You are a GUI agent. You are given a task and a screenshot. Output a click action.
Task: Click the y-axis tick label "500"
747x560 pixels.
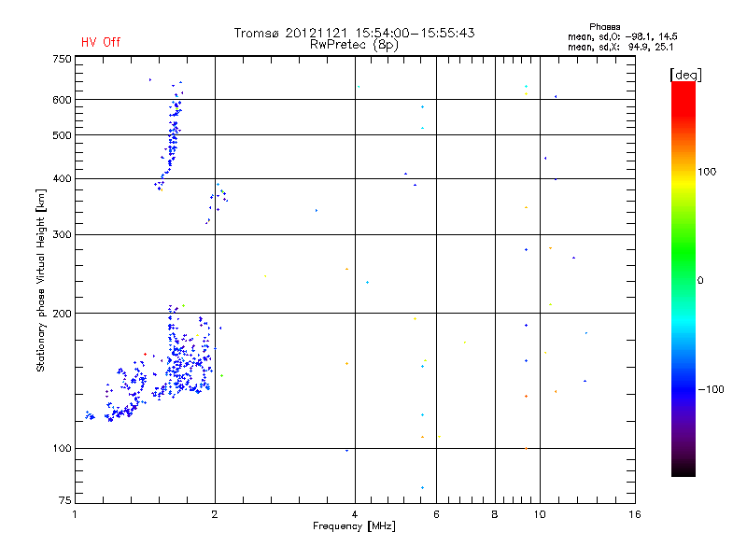tap(62, 135)
